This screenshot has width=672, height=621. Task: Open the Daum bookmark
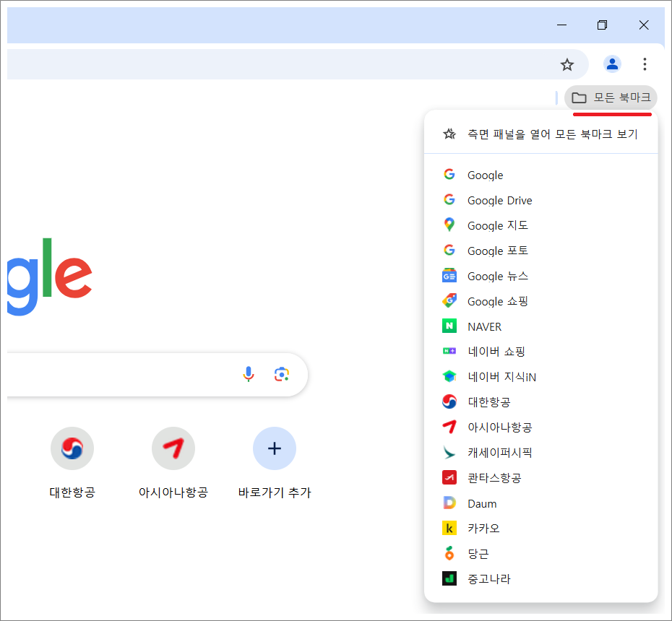541,503
